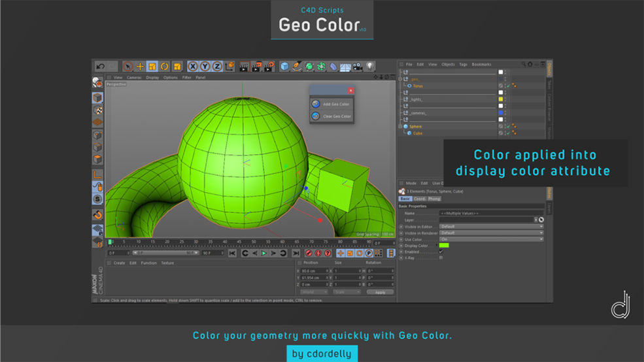Select Polygons mode icon

97,159
